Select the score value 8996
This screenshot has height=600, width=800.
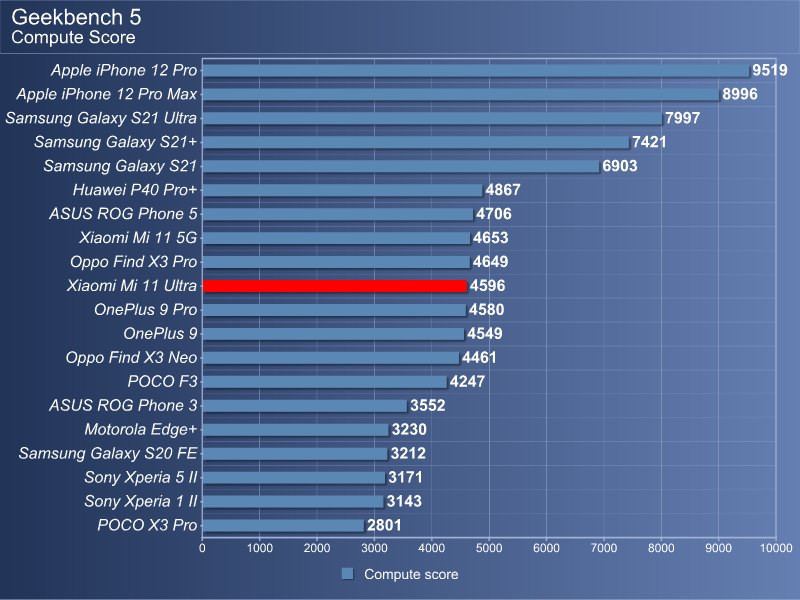[740, 94]
